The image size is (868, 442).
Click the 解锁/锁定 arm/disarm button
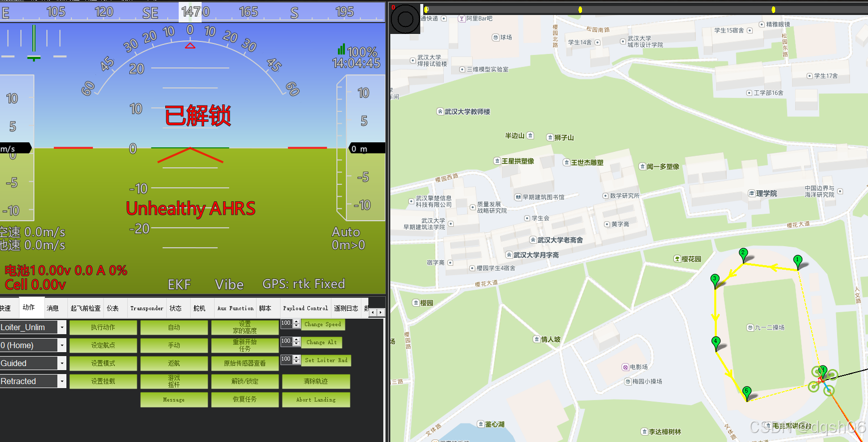[245, 382]
